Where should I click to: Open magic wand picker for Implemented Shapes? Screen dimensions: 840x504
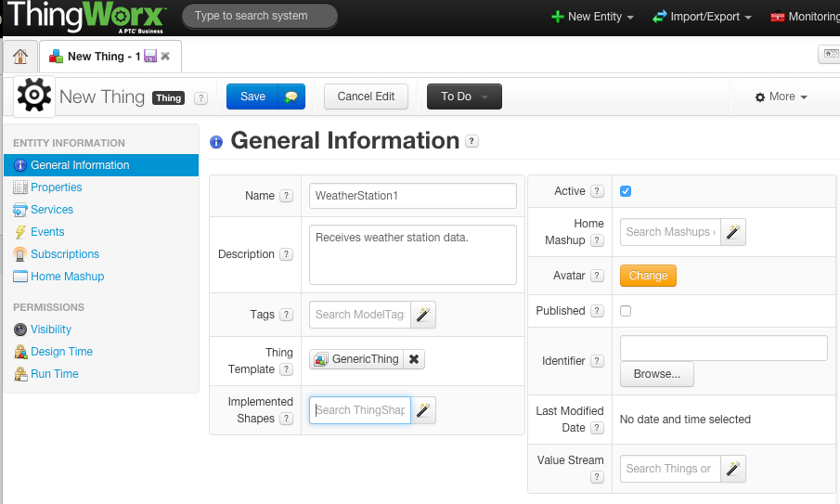423,410
